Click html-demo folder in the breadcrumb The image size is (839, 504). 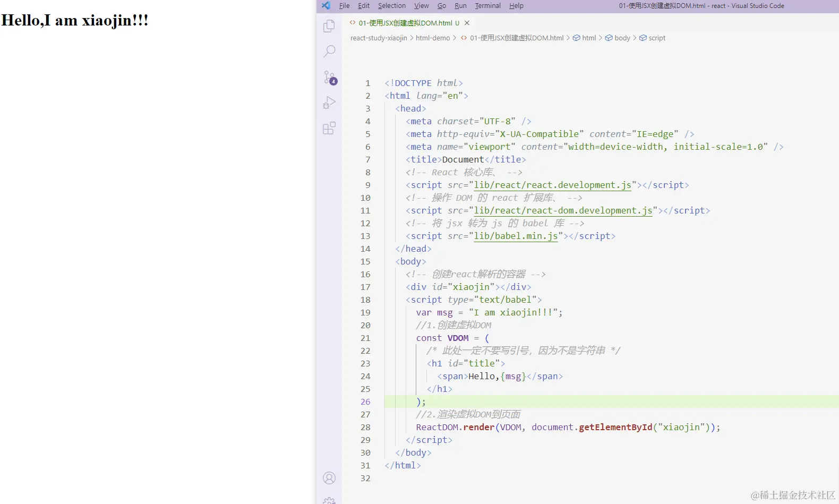[433, 38]
